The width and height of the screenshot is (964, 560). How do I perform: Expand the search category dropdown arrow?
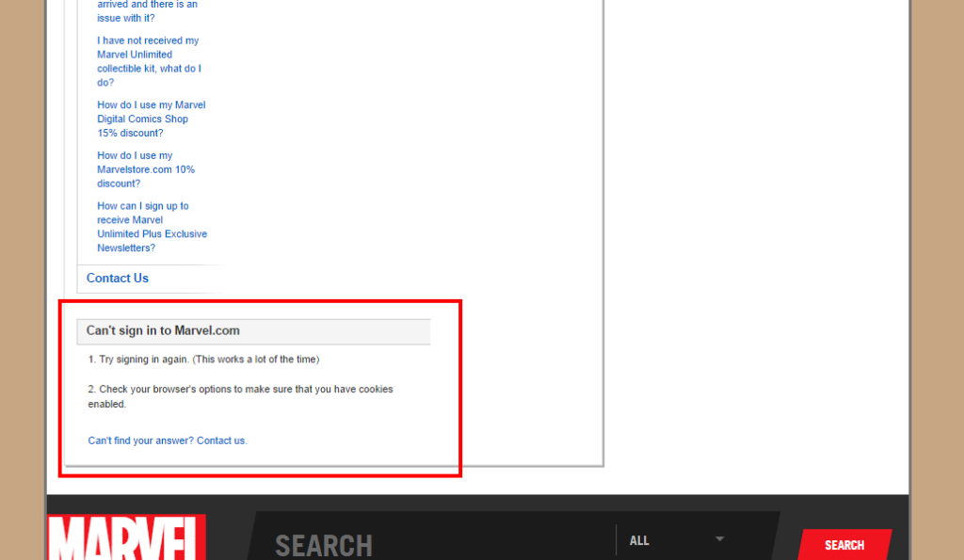[x=719, y=539]
